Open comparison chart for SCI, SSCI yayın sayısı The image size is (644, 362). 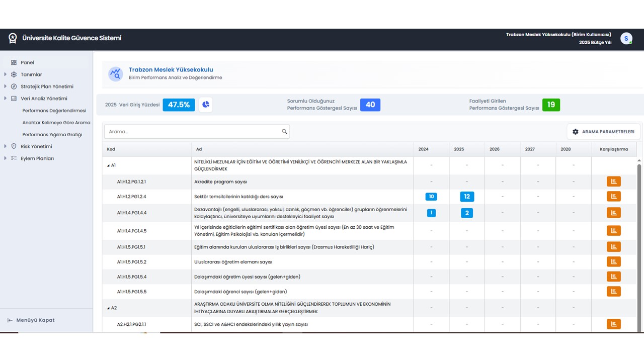[x=613, y=324]
